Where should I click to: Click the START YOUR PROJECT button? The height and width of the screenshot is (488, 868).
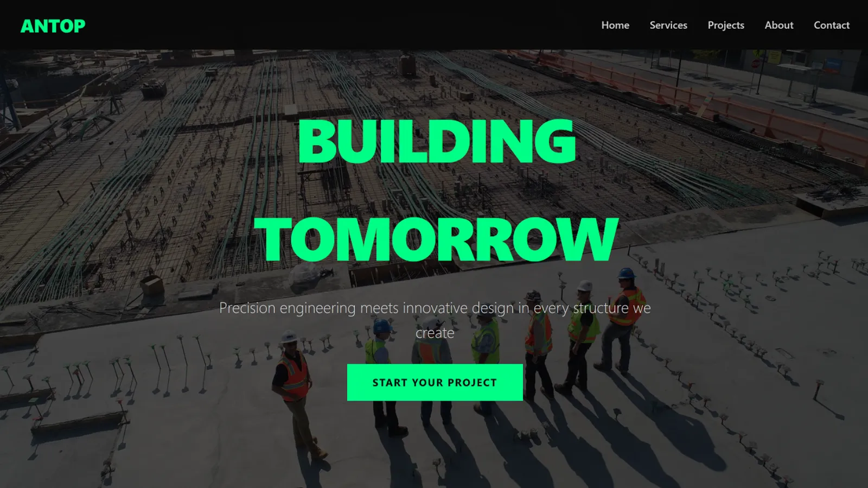[435, 382]
